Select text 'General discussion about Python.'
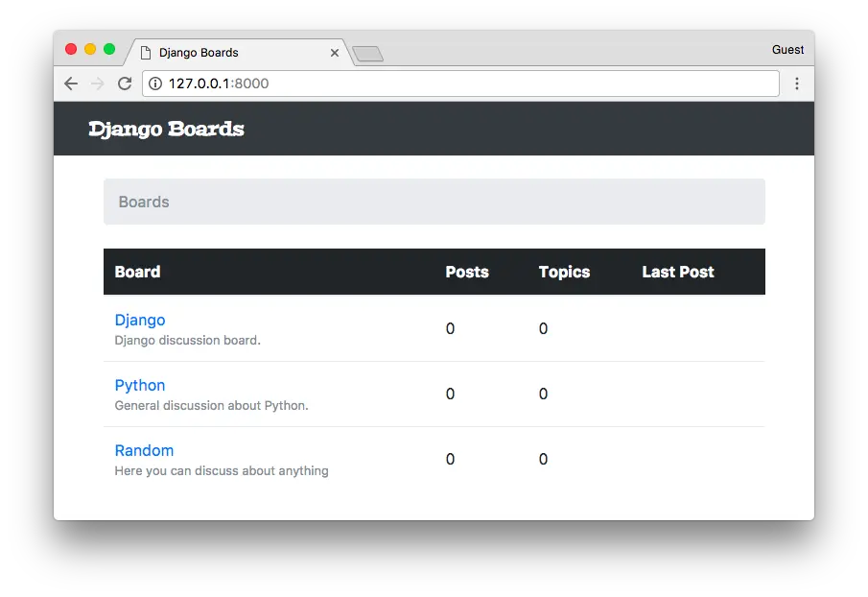Screen dimensions: 868x597 coord(211,405)
